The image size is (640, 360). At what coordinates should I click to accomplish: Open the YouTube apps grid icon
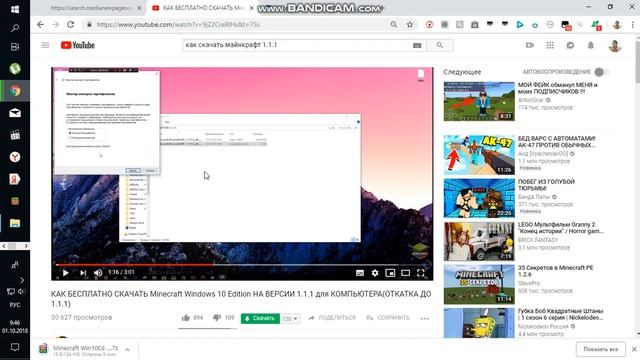550,45
